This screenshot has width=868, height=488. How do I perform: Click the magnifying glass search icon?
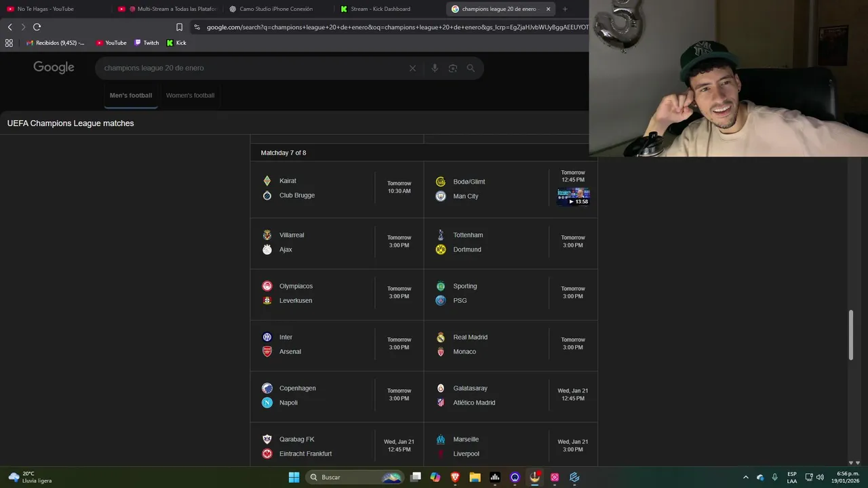click(471, 68)
